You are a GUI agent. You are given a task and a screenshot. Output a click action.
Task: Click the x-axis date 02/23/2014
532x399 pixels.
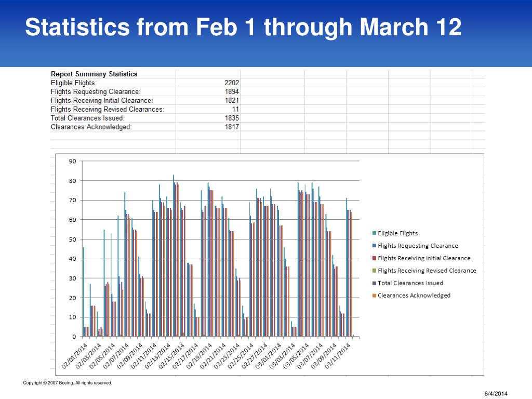click(227, 356)
